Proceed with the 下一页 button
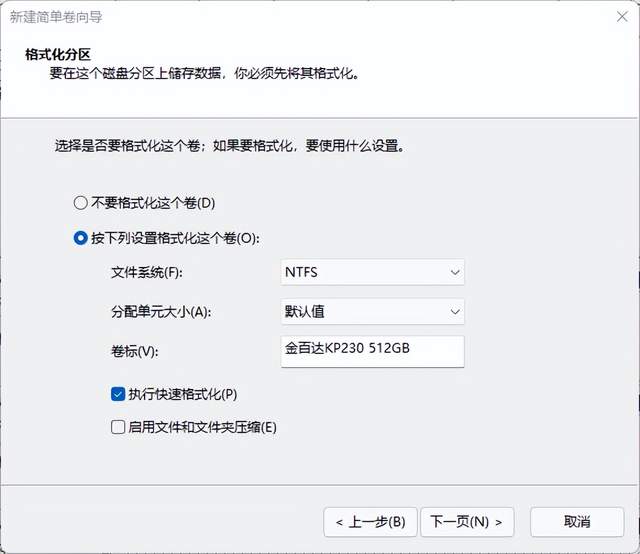Image resolution: width=640 pixels, height=554 pixels. [469, 521]
